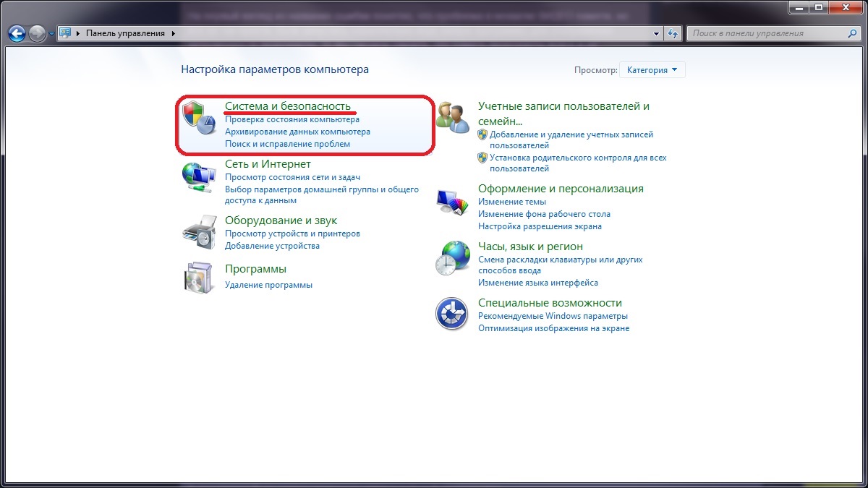This screenshot has width=868, height=488.
Task: Open Оформление и персонализация category
Action: [x=561, y=189]
